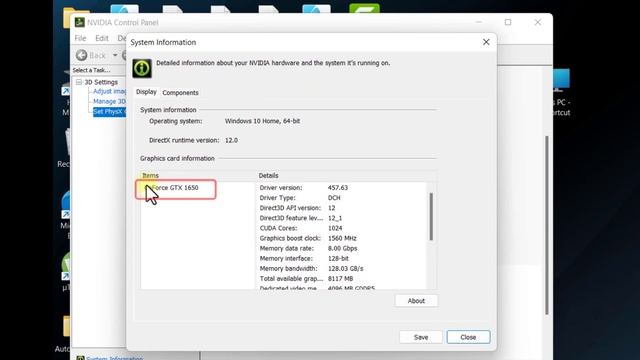The image size is (640, 360).
Task: Open the This PC shortcut desktop icon
Action: pos(562,92)
